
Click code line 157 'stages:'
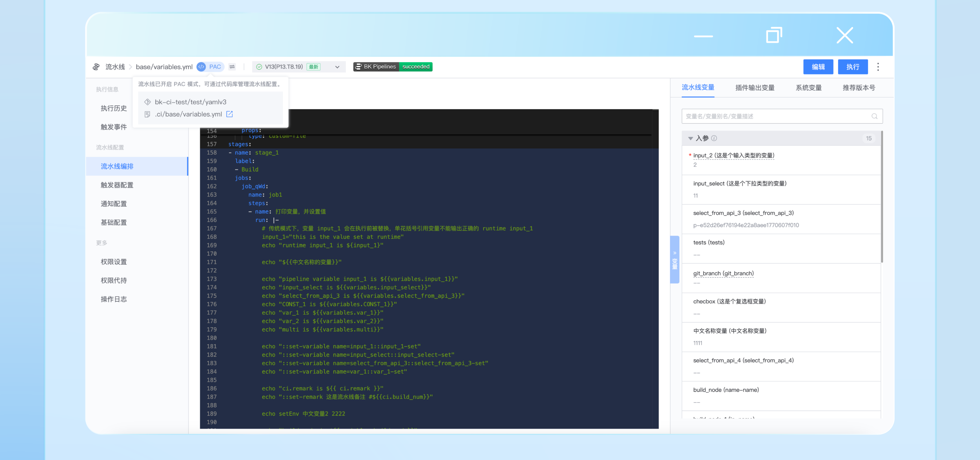[x=240, y=144]
